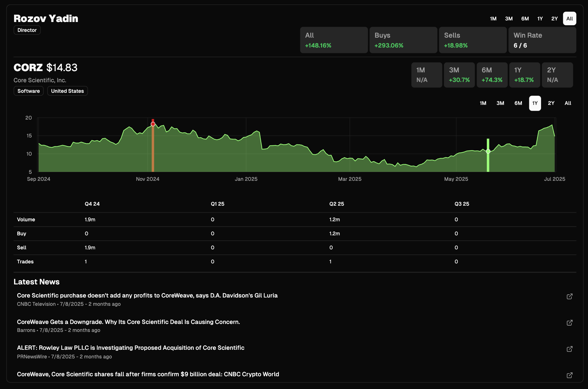This screenshot has height=389, width=588.
Task: Switch price chart to 1Y range
Action: [535, 103]
